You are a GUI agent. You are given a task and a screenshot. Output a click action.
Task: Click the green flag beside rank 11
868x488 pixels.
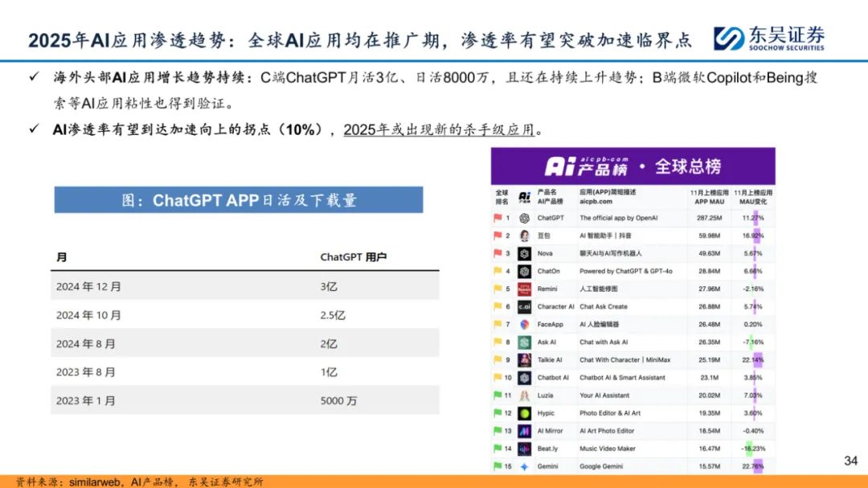pyautogui.click(x=497, y=396)
